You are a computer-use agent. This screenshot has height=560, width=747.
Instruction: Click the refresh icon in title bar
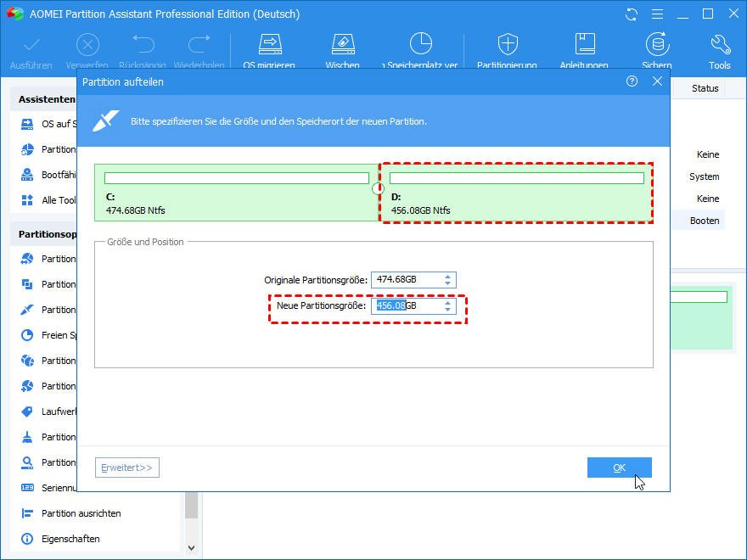632,14
